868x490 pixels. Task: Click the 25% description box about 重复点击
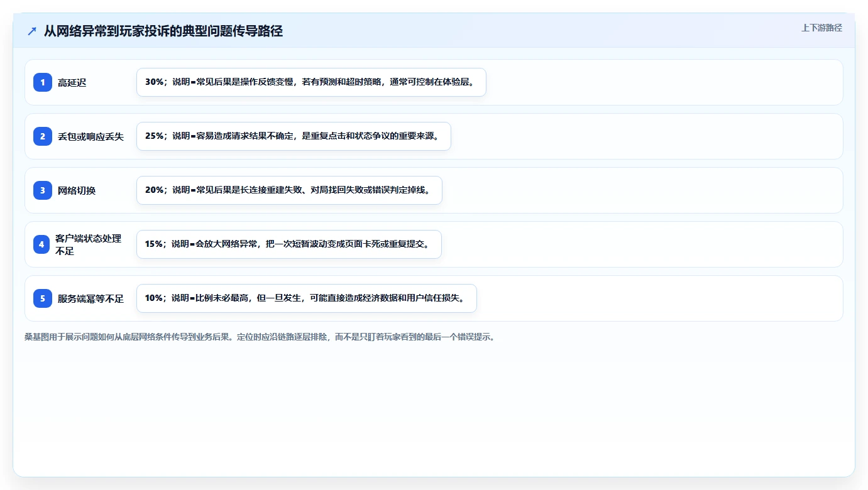(x=294, y=136)
